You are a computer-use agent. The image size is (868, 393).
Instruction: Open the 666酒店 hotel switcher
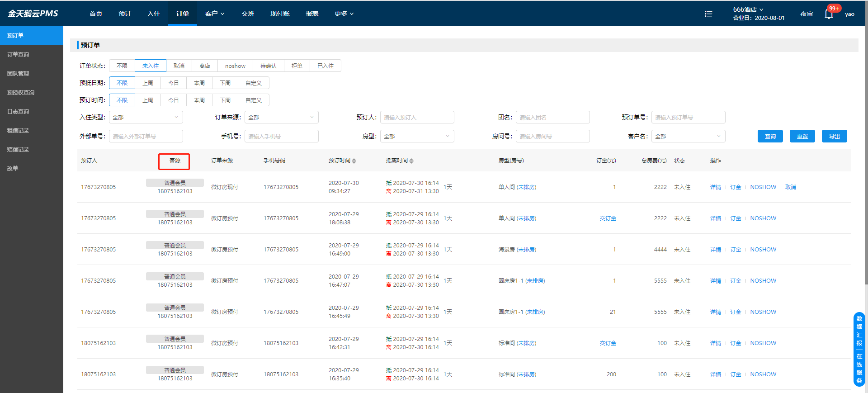tap(748, 9)
